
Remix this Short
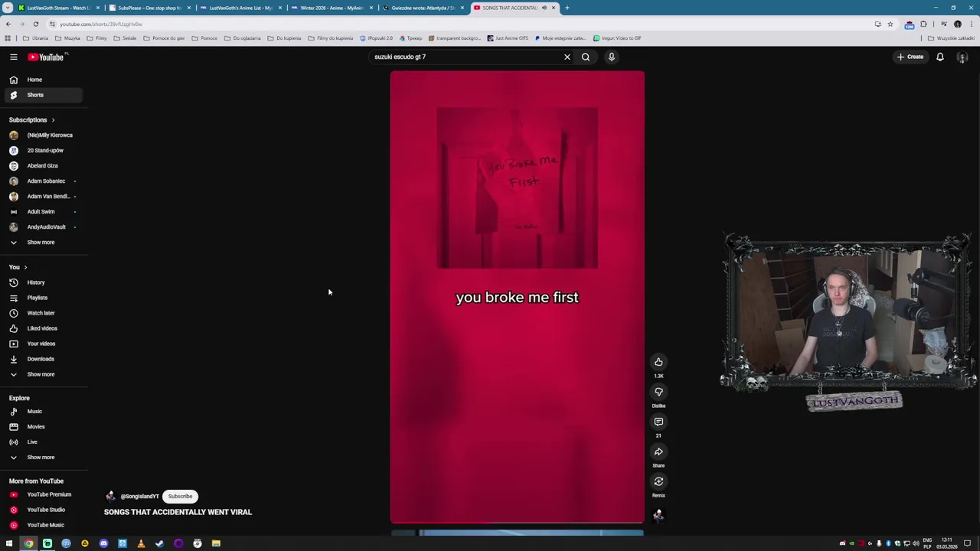pyautogui.click(x=658, y=481)
